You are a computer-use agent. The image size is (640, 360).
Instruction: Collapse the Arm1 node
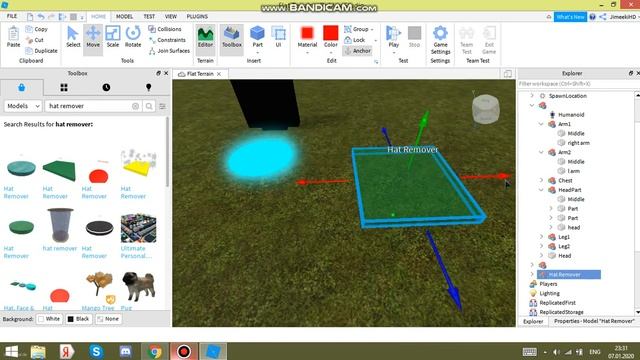(541, 124)
